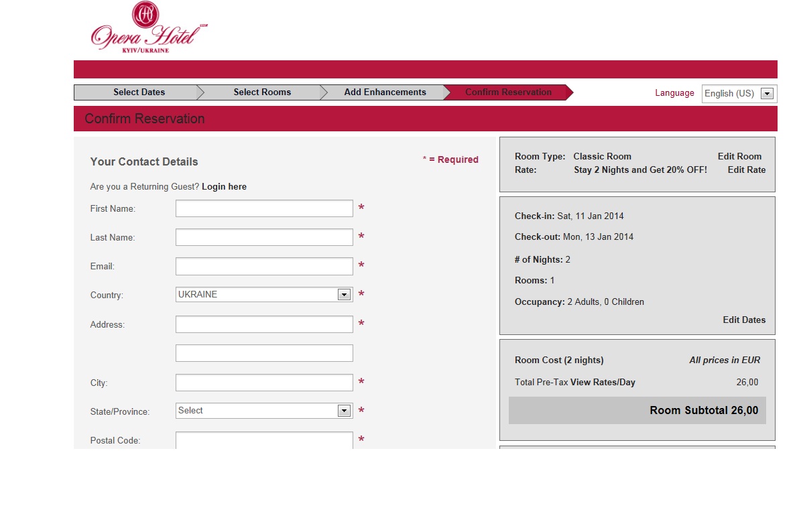The height and width of the screenshot is (532, 797).
Task: Click the * = Required legend text
Action: click(x=450, y=159)
